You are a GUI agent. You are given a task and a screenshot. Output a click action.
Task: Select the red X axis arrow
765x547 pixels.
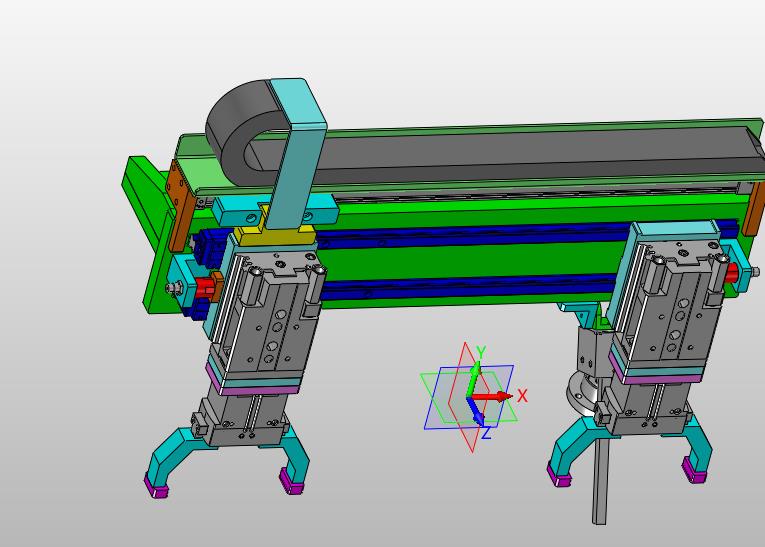tap(494, 397)
